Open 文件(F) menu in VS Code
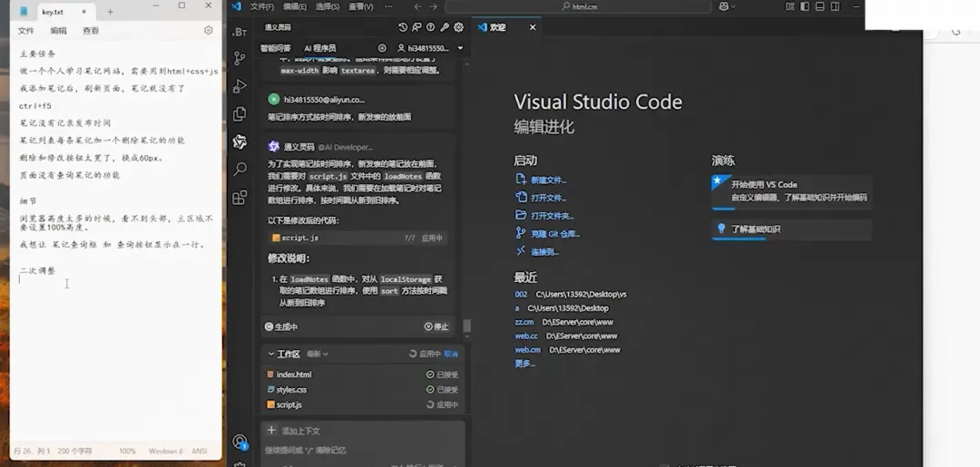The image size is (980, 467). coord(262,7)
